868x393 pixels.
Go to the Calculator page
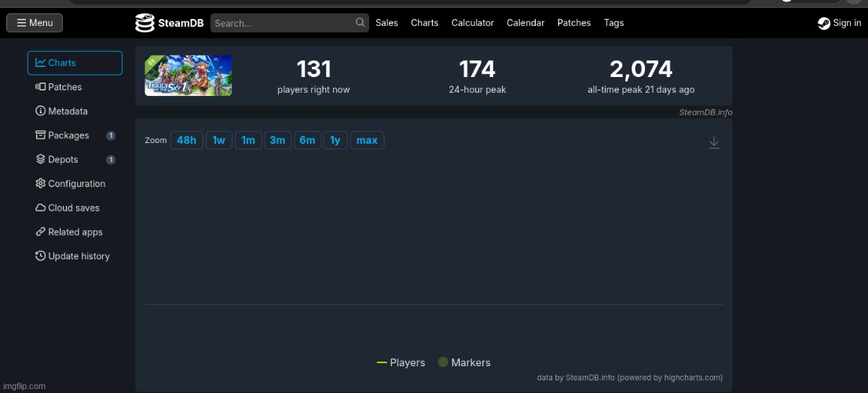click(x=472, y=23)
